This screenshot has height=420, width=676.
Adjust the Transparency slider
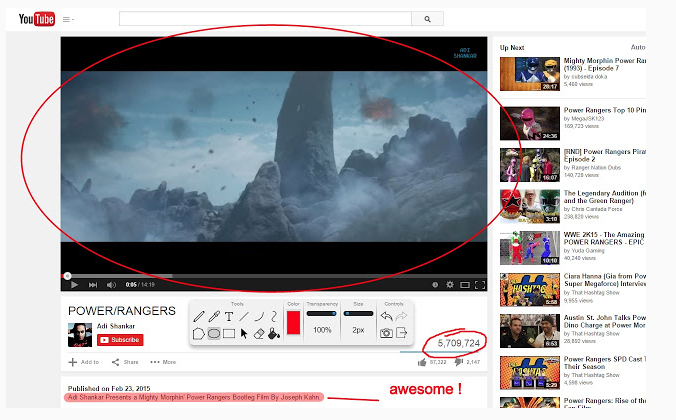[x=322, y=313]
